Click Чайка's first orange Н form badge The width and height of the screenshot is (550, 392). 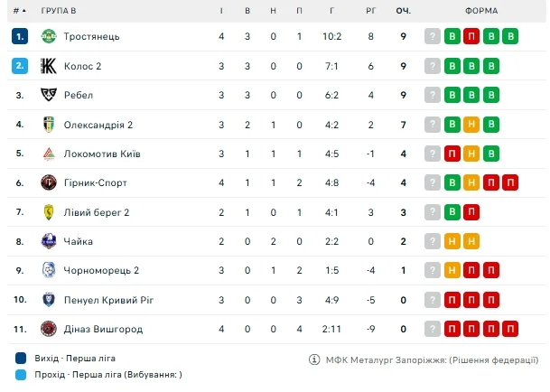point(452,241)
